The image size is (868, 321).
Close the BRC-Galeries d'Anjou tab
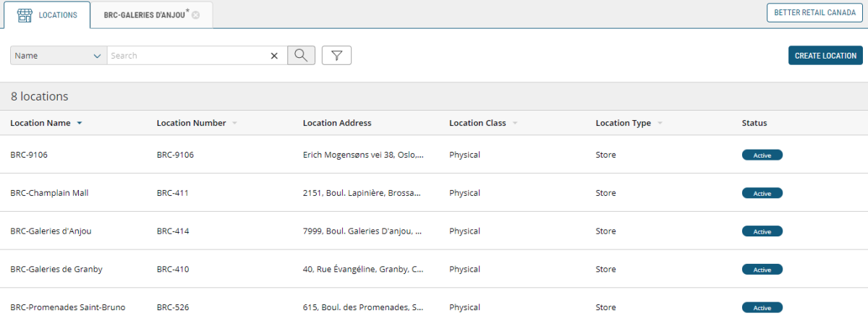pyautogui.click(x=196, y=15)
